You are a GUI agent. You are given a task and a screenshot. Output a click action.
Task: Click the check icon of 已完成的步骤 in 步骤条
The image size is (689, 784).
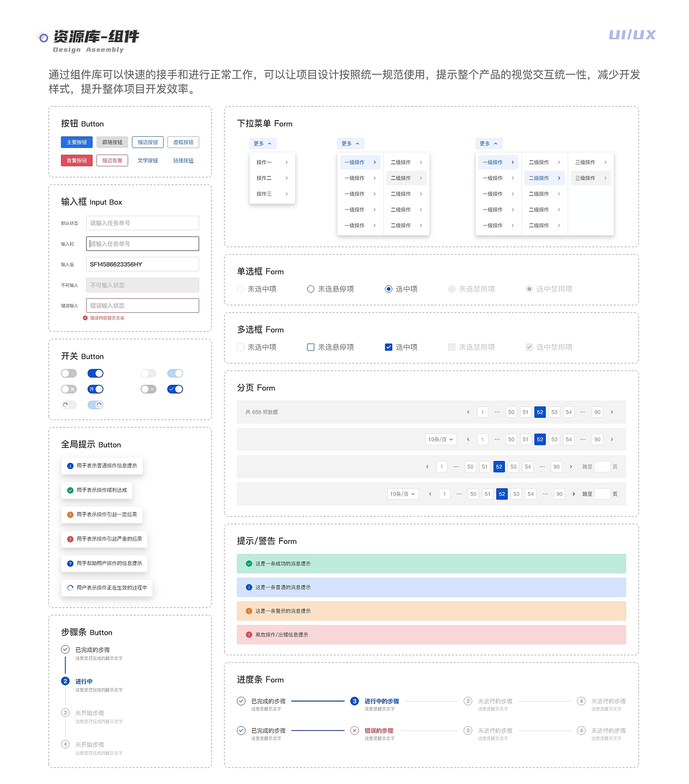[x=65, y=649]
